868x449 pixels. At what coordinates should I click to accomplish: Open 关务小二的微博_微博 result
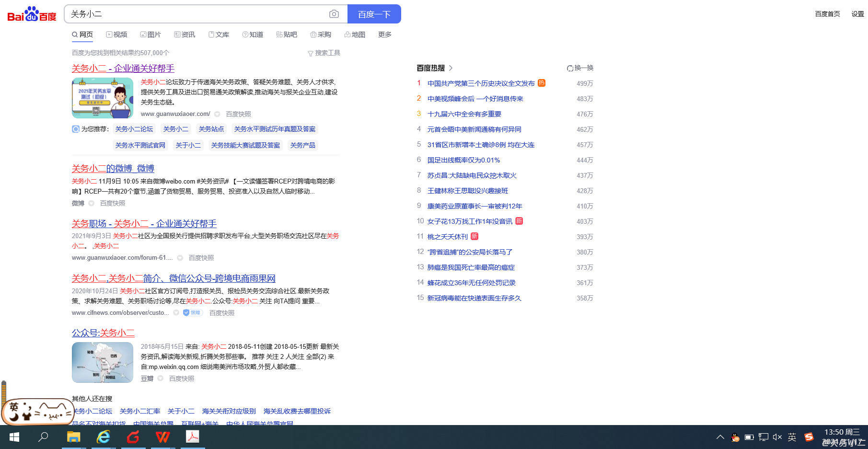[x=113, y=169]
